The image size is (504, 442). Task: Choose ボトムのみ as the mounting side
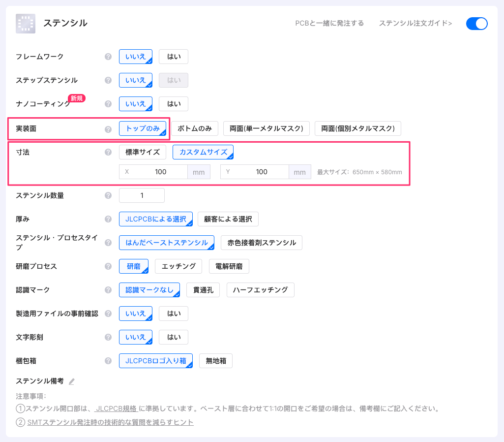pos(194,128)
